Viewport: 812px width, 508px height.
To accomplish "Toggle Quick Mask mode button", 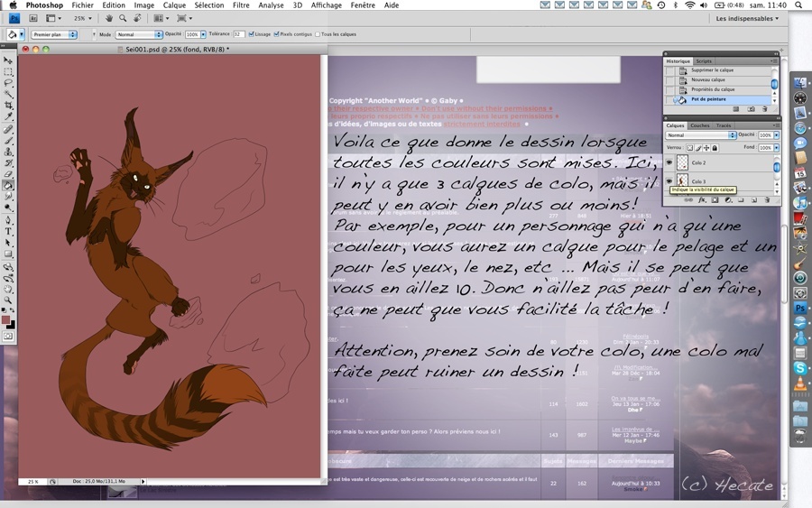I will click(8, 336).
